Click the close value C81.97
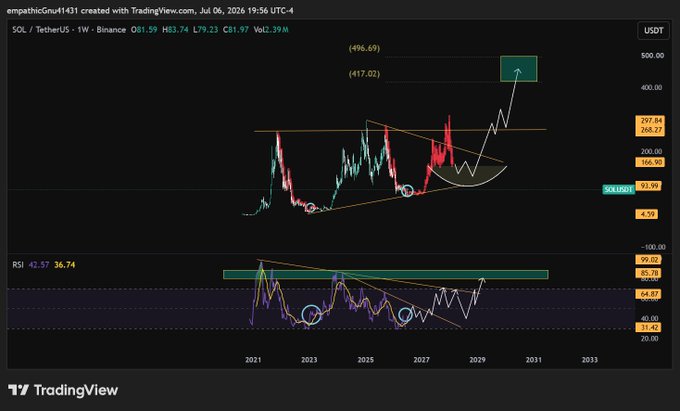 (236, 29)
